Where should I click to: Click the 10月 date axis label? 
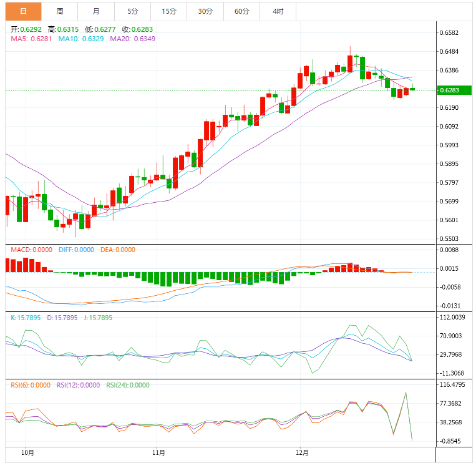pyautogui.click(x=27, y=453)
